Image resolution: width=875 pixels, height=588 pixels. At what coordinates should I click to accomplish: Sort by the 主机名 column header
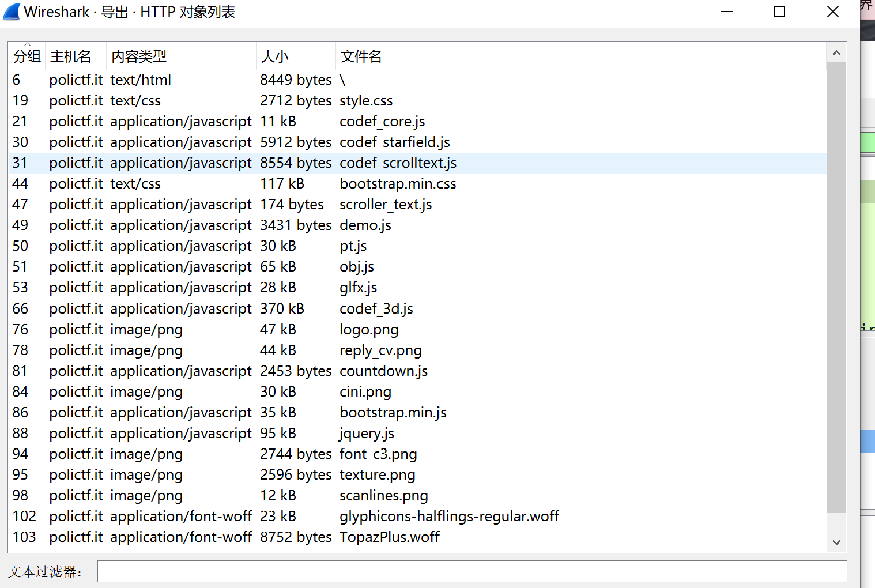click(76, 56)
